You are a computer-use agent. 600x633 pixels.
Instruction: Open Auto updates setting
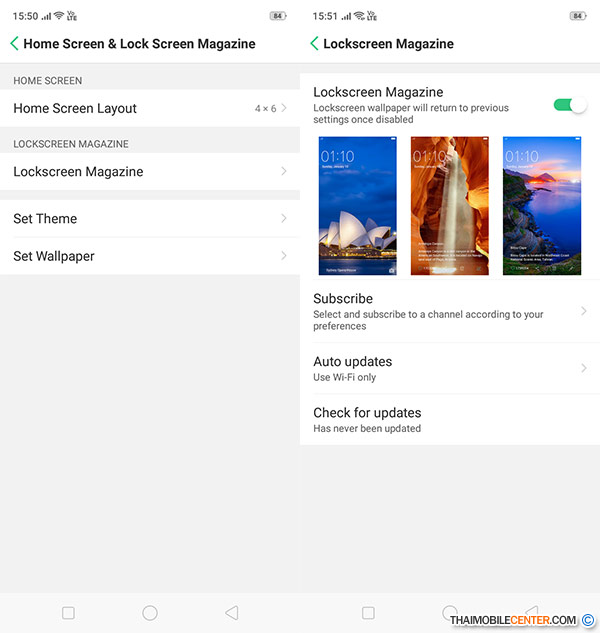click(450, 368)
